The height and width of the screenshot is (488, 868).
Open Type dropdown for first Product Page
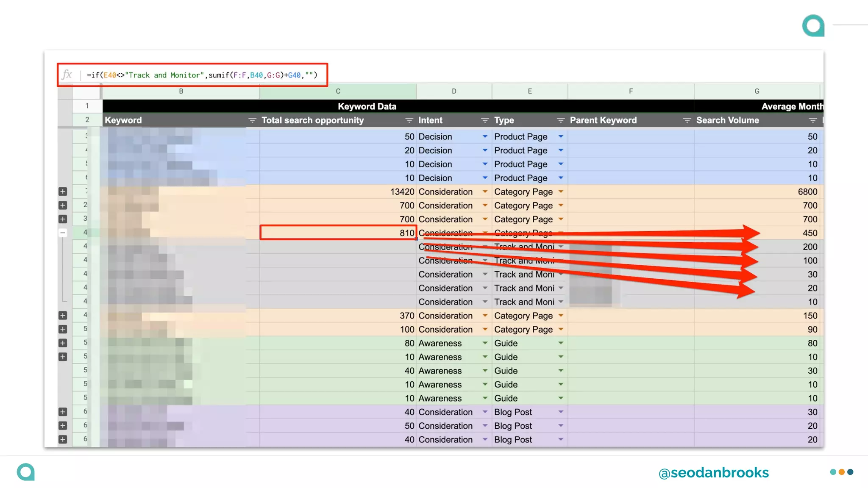coord(561,137)
